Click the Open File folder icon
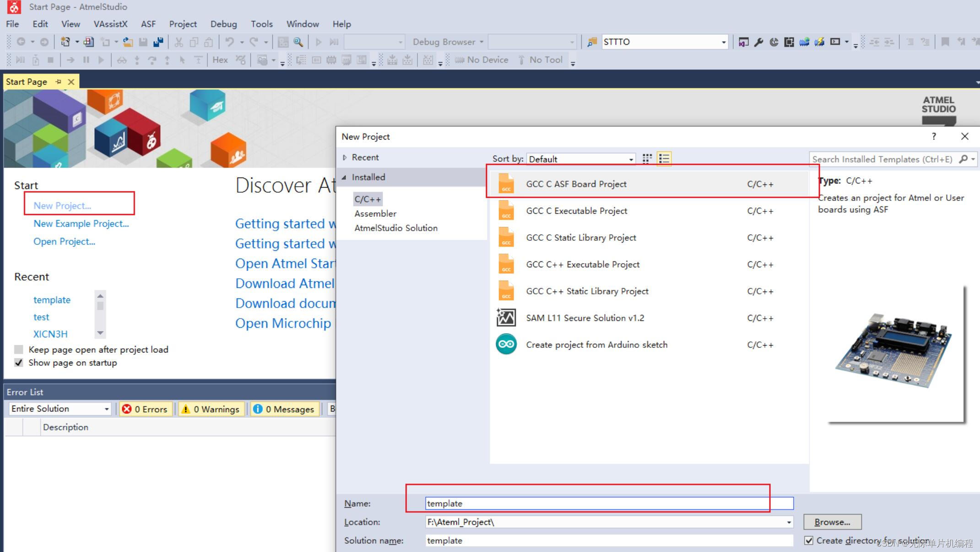 pos(128,42)
